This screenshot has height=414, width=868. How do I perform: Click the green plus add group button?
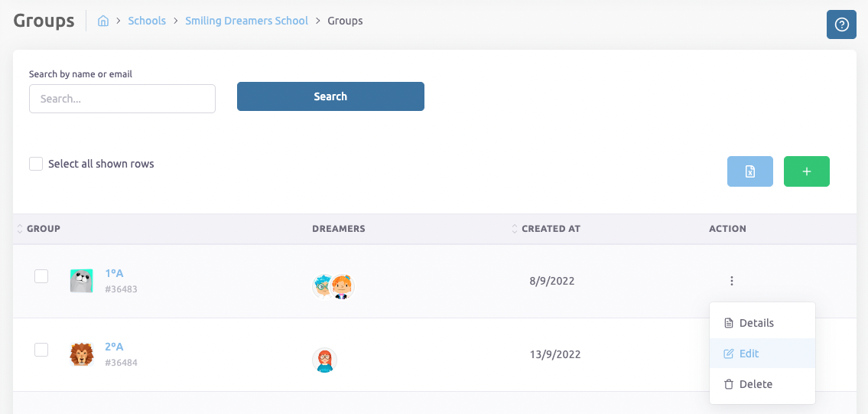[x=806, y=171]
